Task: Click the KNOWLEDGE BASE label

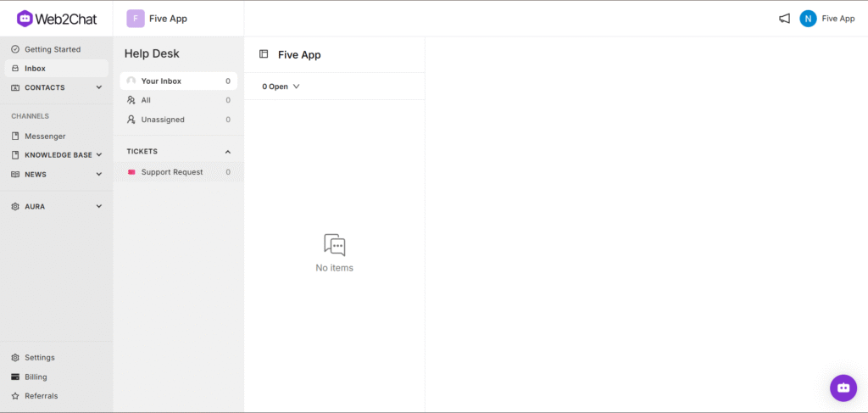Action: 58,155
